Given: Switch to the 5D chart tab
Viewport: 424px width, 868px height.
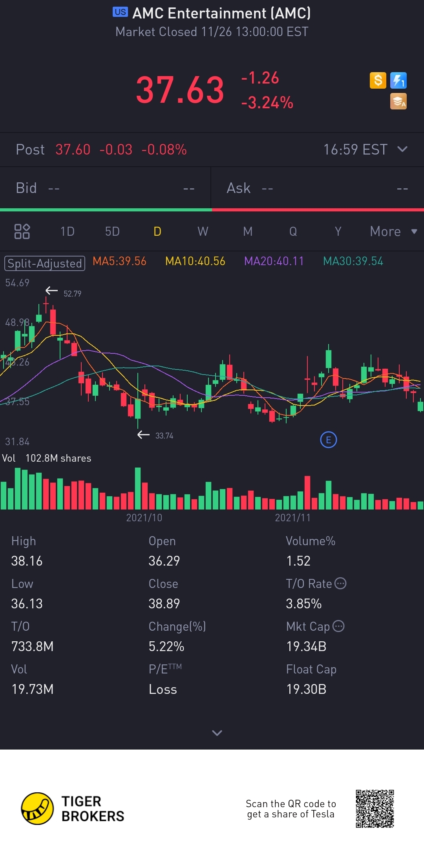Looking at the screenshot, I should pyautogui.click(x=112, y=231).
